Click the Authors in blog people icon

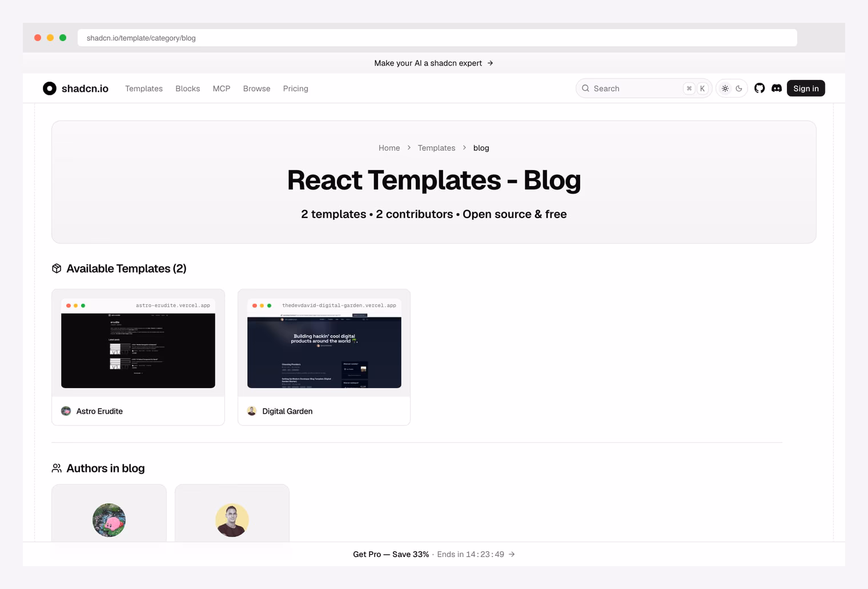point(57,468)
